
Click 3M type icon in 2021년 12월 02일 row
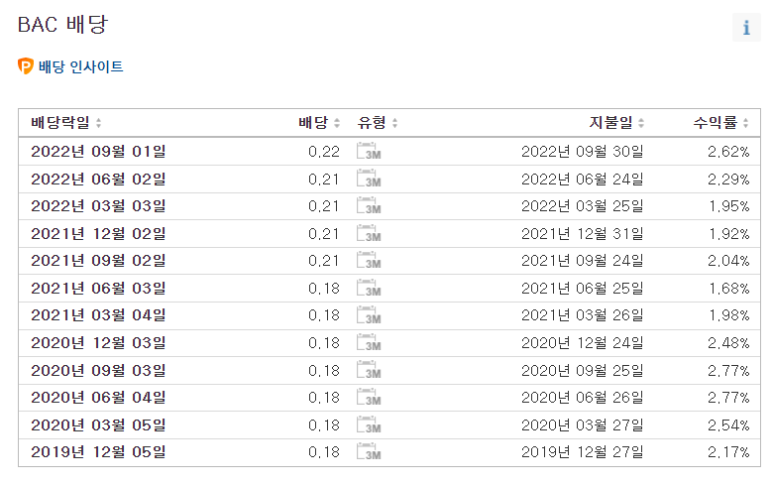(x=369, y=234)
